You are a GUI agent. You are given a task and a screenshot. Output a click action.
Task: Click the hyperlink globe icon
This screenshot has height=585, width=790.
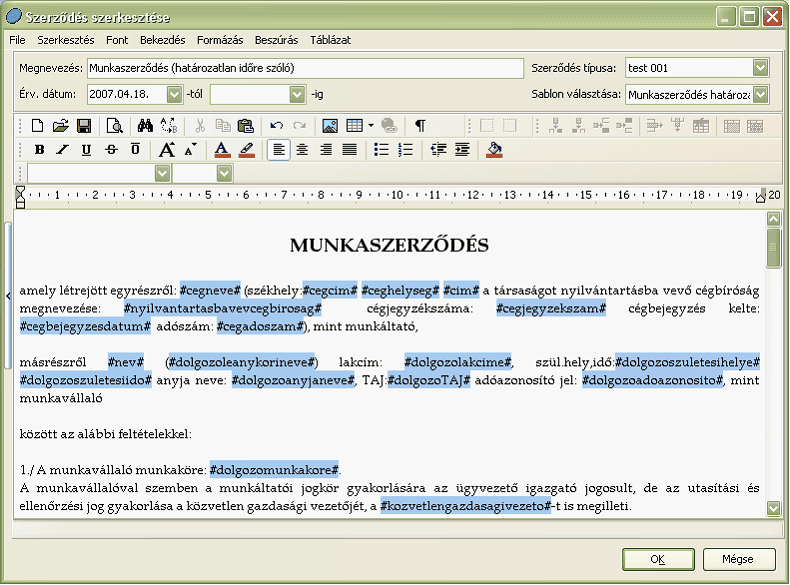pos(389,125)
